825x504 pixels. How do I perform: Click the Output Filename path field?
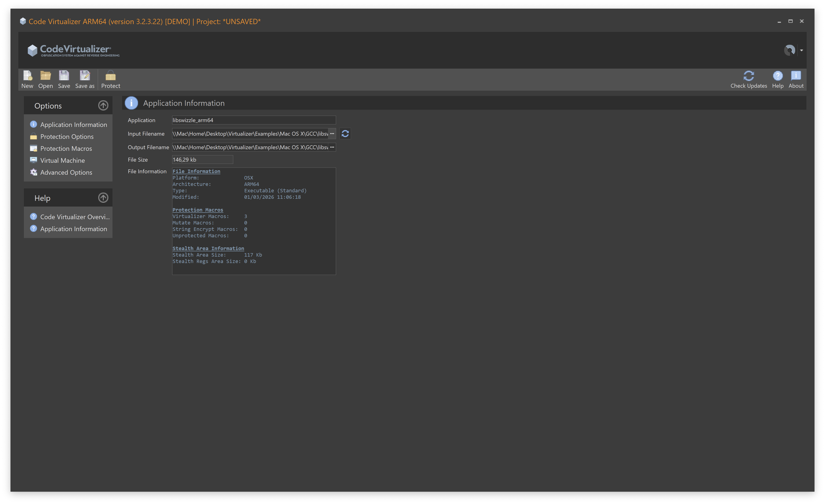click(x=250, y=147)
